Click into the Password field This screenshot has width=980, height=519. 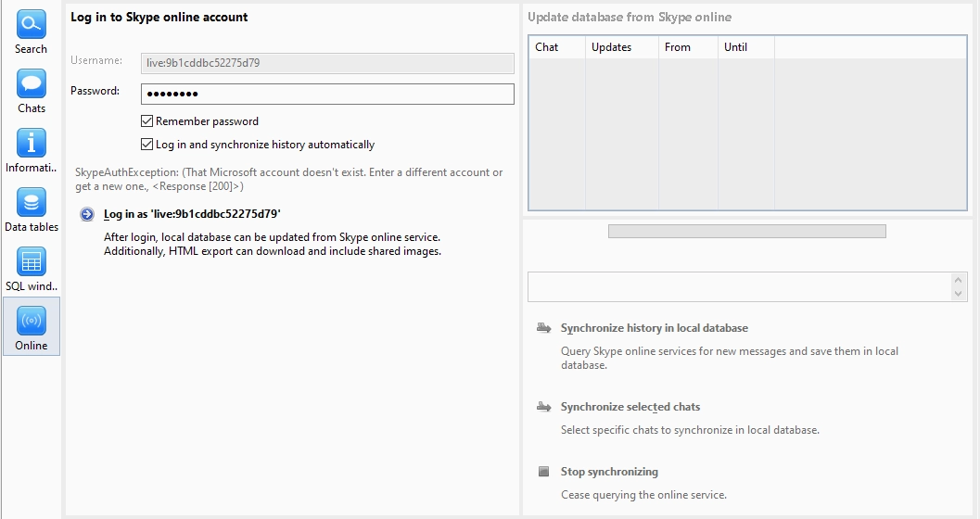[x=327, y=94]
